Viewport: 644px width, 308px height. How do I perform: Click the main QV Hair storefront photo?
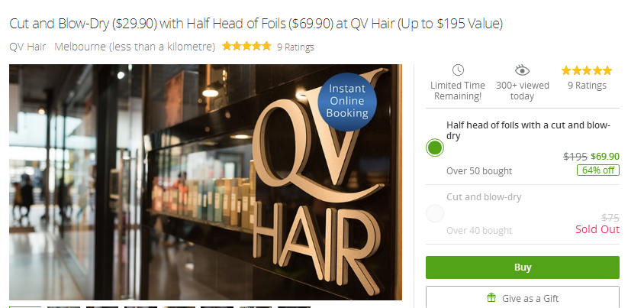(x=205, y=182)
